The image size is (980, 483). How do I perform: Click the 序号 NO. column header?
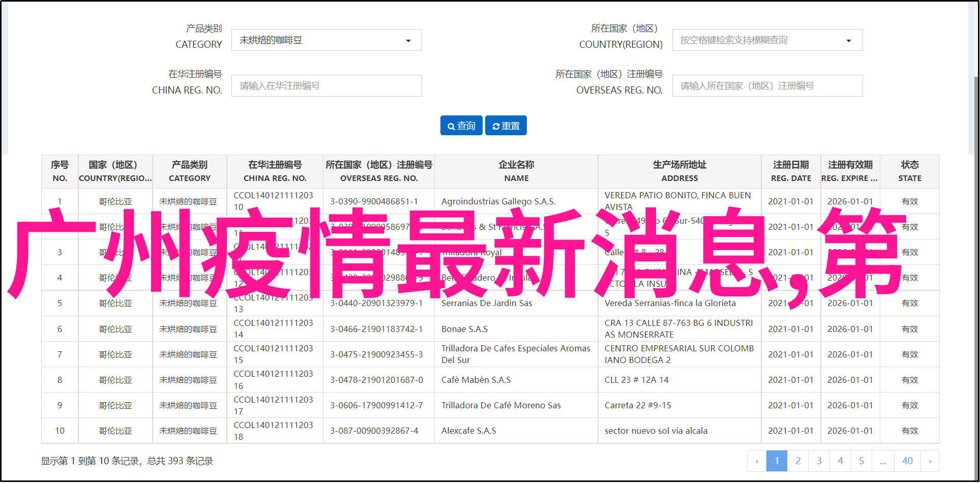pyautogui.click(x=60, y=171)
